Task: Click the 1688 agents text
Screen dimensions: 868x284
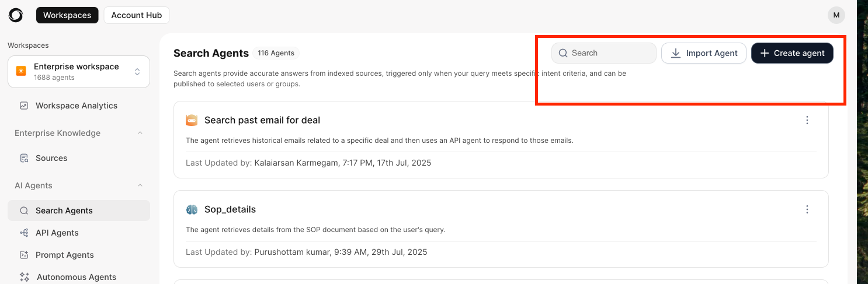Action: [x=54, y=77]
